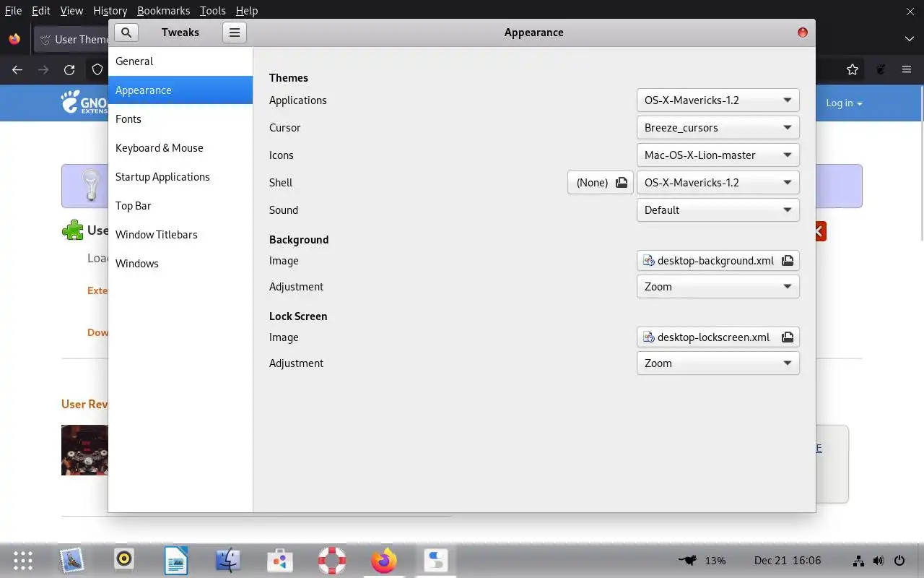Launch the mail stamp app in dock

point(71,561)
